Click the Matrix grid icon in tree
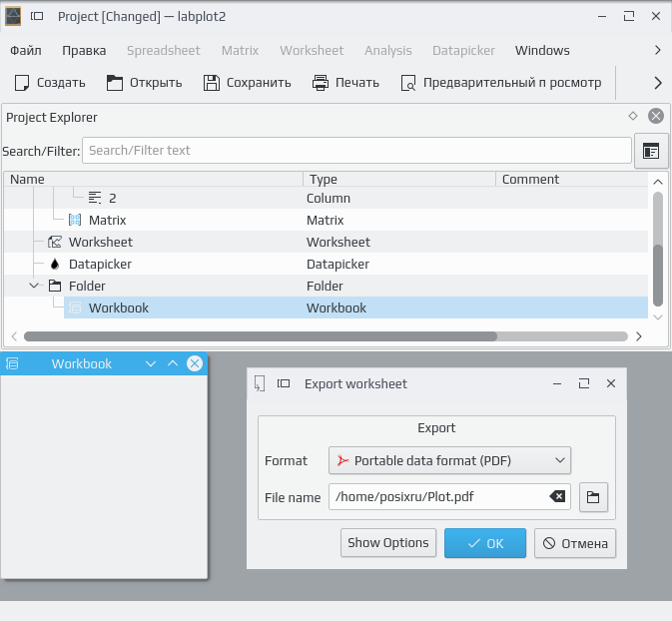 [x=75, y=220]
